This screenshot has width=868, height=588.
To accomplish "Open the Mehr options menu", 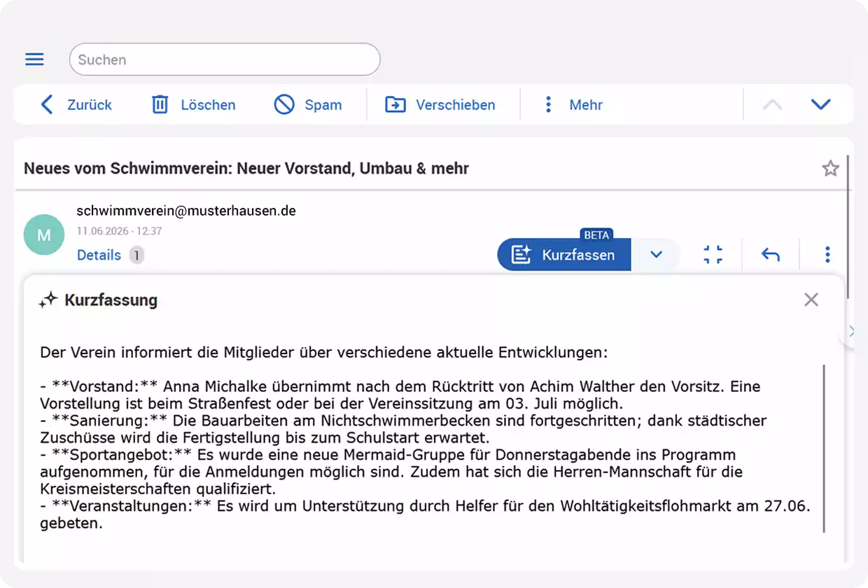I will 573,105.
